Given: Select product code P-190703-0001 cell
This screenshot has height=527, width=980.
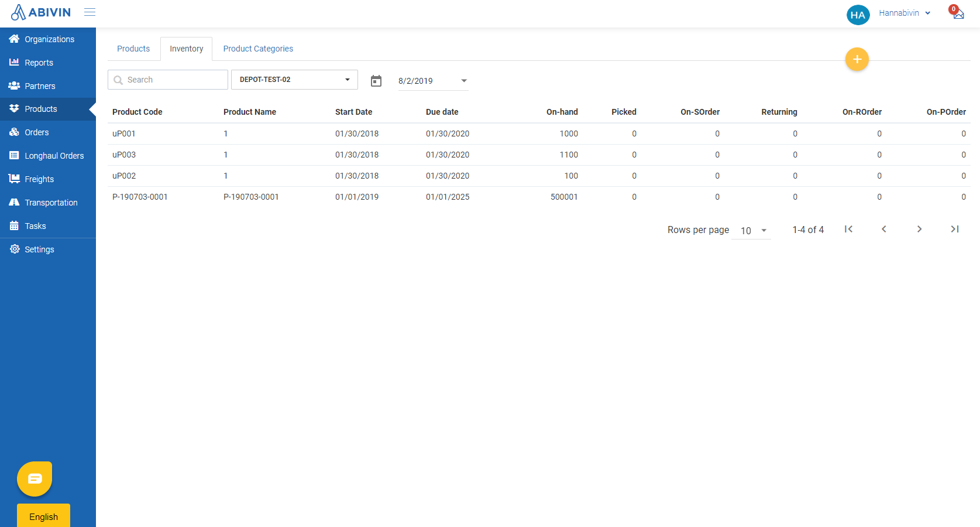Looking at the screenshot, I should 140,197.
